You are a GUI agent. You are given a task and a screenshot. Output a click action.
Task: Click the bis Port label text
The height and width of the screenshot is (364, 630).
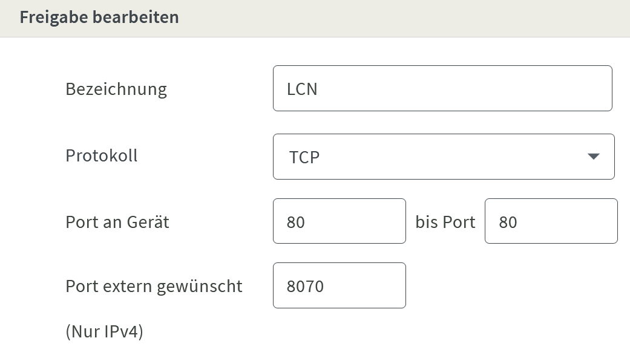[x=445, y=222]
